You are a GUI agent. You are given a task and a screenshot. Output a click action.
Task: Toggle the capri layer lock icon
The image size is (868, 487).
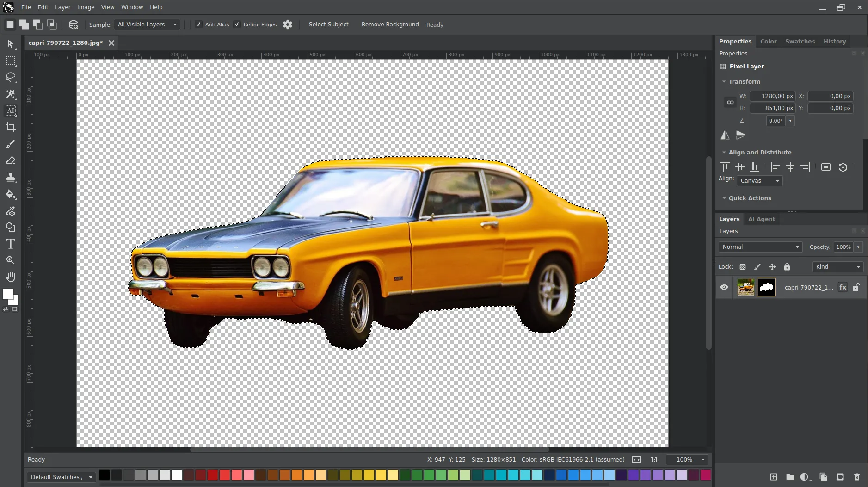856,287
